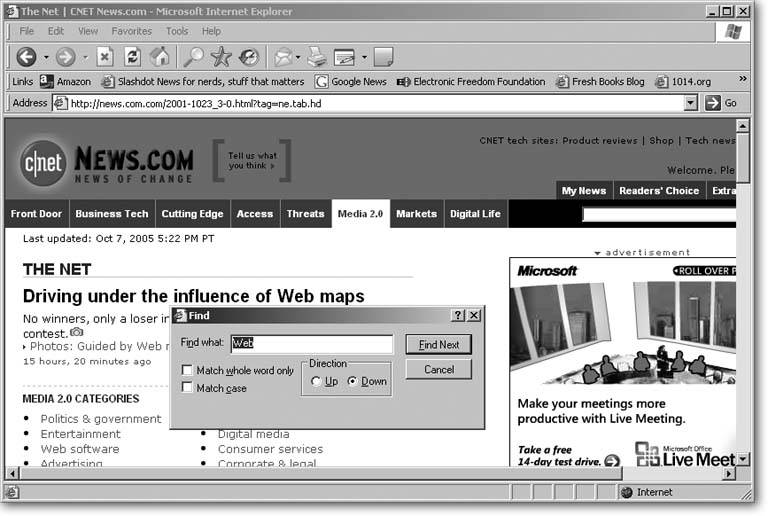Screen dimensions: 768x516
Task: Open the Favorites menu
Action: [x=131, y=31]
